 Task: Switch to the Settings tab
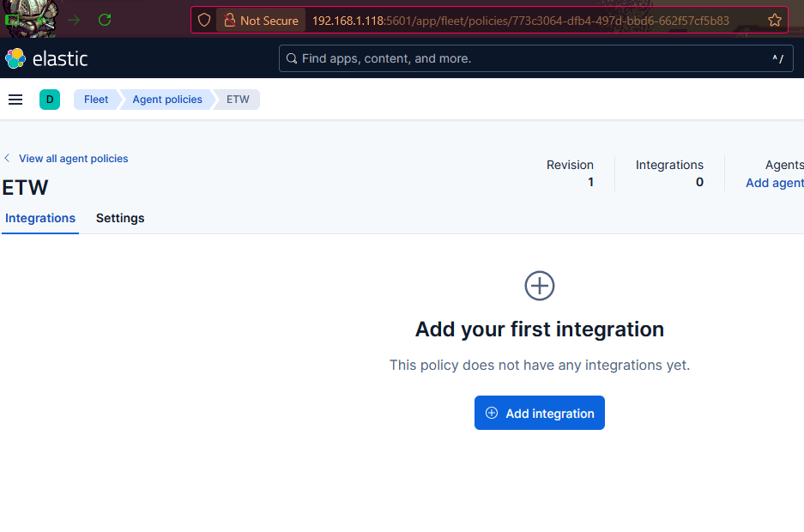click(120, 218)
